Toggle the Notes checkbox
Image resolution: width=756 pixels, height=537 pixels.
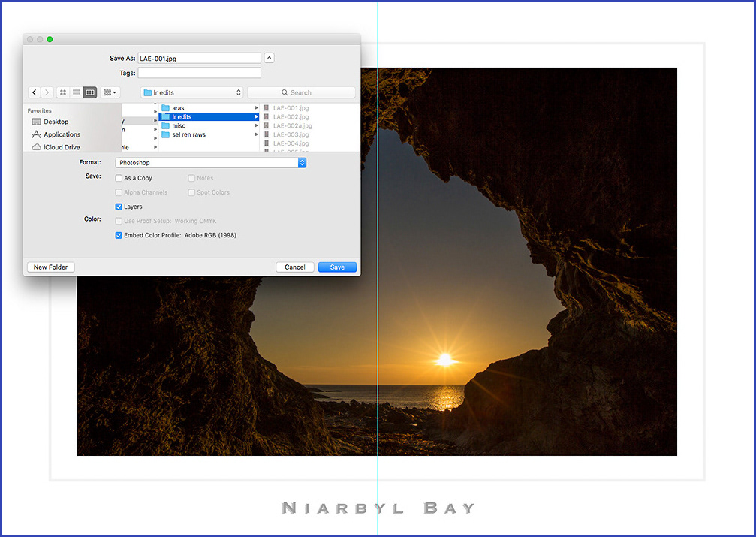[191, 178]
